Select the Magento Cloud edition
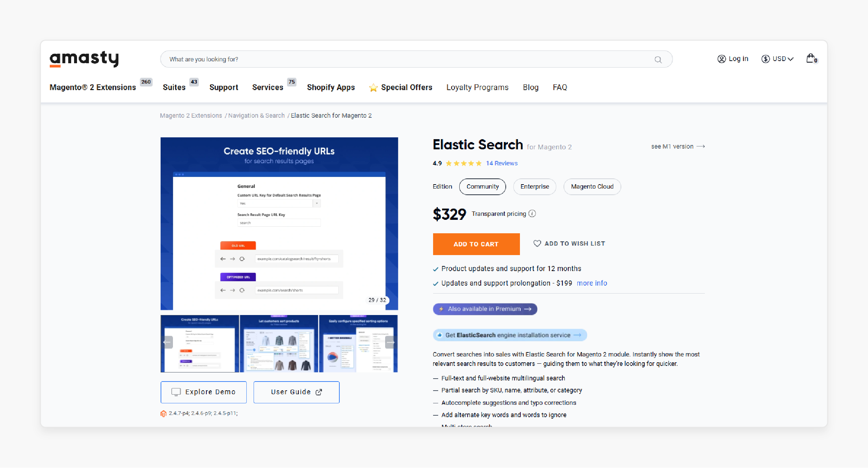Image resolution: width=868 pixels, height=468 pixels. [x=592, y=187]
